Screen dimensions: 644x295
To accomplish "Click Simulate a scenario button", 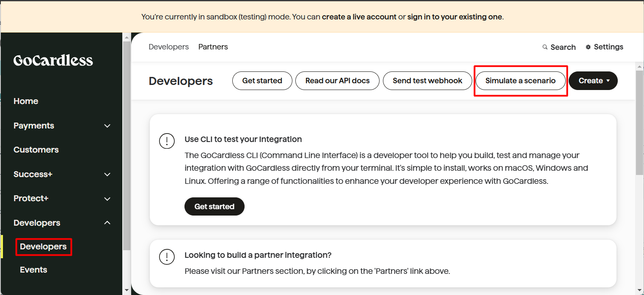I will click(x=520, y=81).
